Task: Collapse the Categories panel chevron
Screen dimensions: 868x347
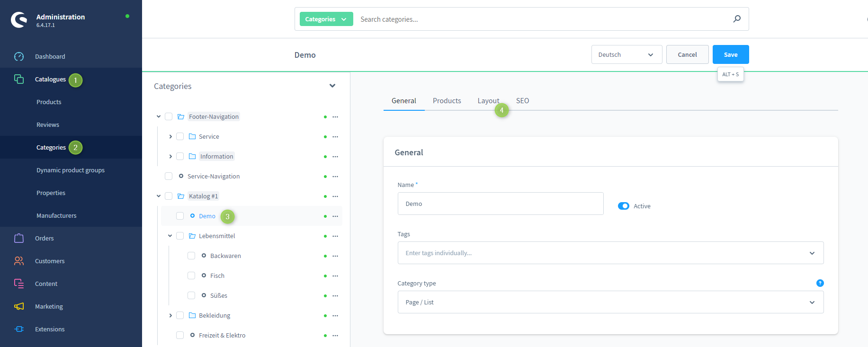Action: coord(332,86)
